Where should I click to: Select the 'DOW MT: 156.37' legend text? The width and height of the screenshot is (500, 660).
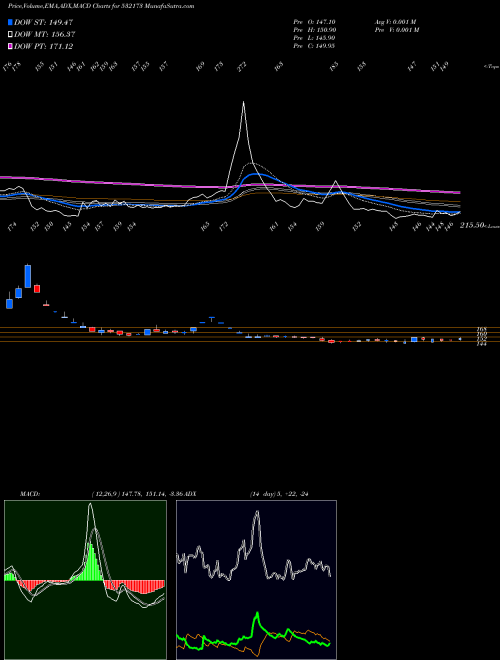coord(45,35)
